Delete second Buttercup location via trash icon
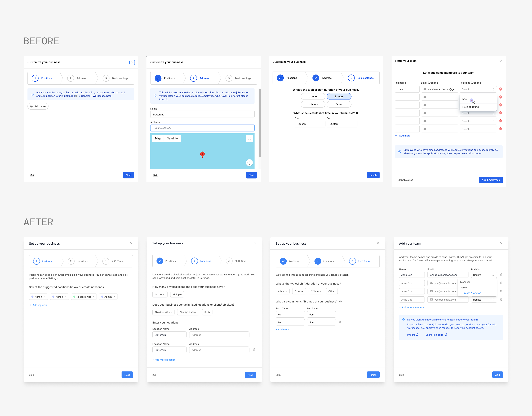The image size is (532, 416). tap(254, 350)
